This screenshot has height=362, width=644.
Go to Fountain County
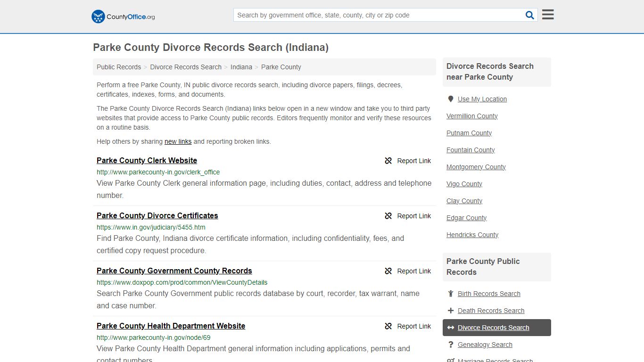471,150
